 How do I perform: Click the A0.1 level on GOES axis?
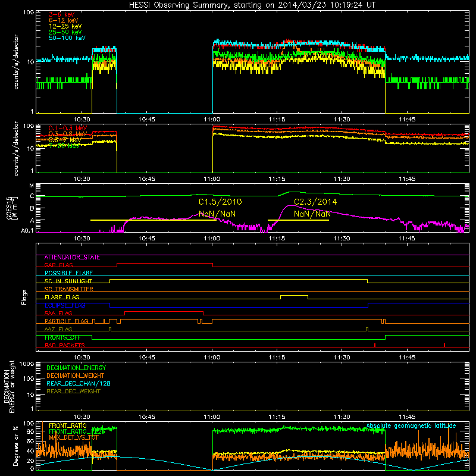coord(27,231)
